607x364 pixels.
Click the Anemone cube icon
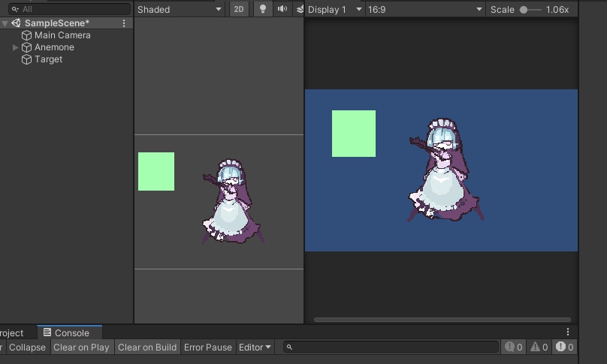pyautogui.click(x=26, y=47)
